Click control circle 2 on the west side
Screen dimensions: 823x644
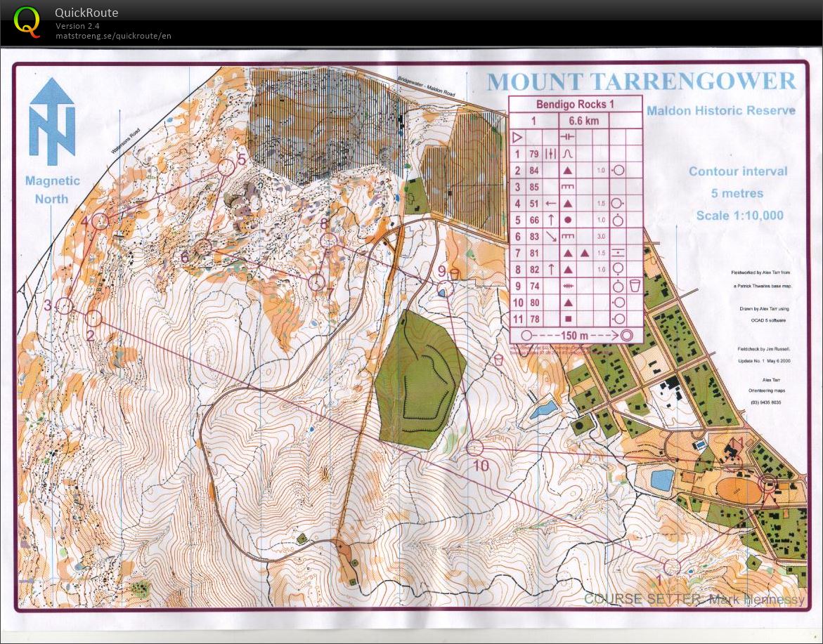(x=94, y=319)
